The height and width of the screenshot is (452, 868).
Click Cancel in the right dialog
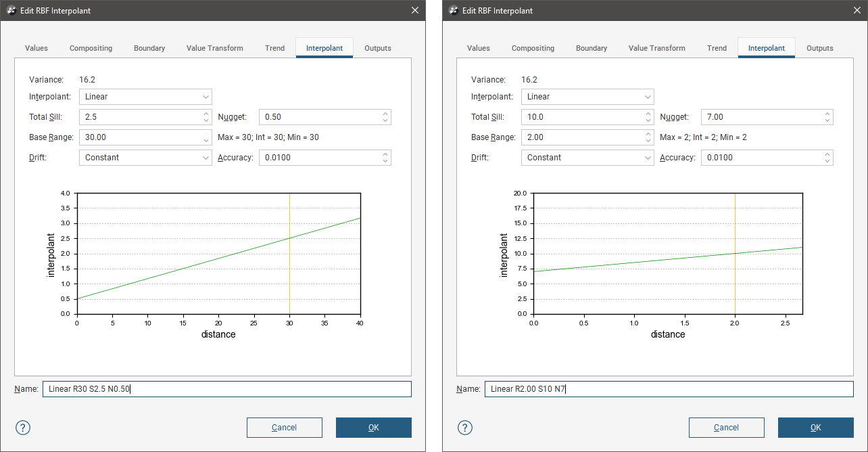pos(726,428)
